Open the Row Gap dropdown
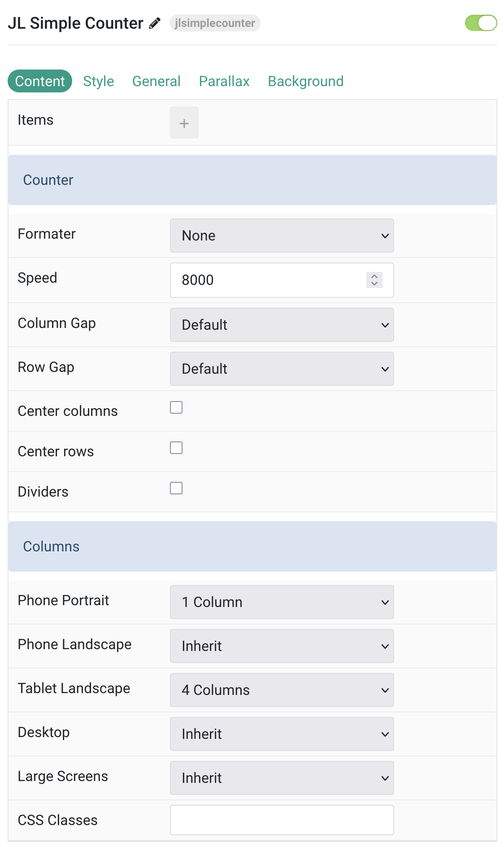504x847 pixels. coord(282,369)
